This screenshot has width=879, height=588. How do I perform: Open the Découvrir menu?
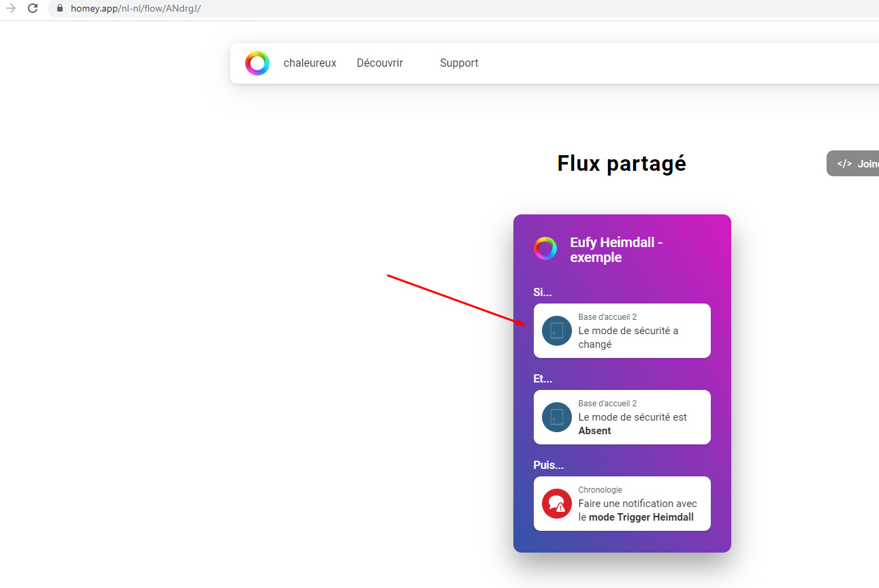(380, 63)
